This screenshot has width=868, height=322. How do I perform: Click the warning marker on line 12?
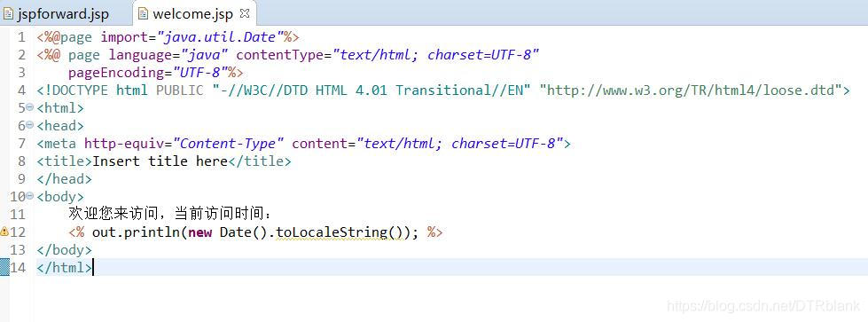[4, 232]
